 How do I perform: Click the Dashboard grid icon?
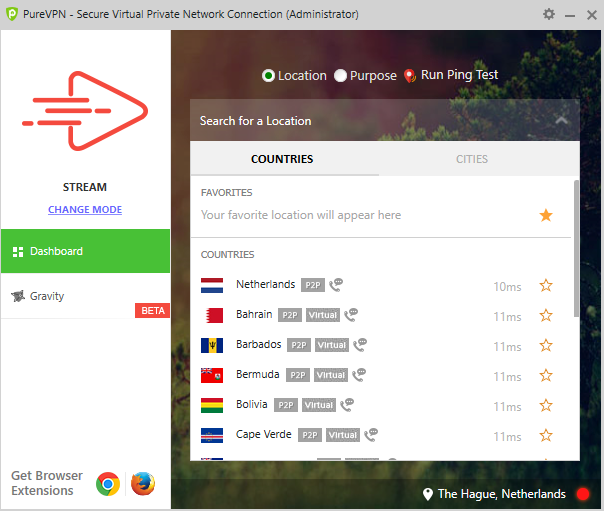pos(18,252)
